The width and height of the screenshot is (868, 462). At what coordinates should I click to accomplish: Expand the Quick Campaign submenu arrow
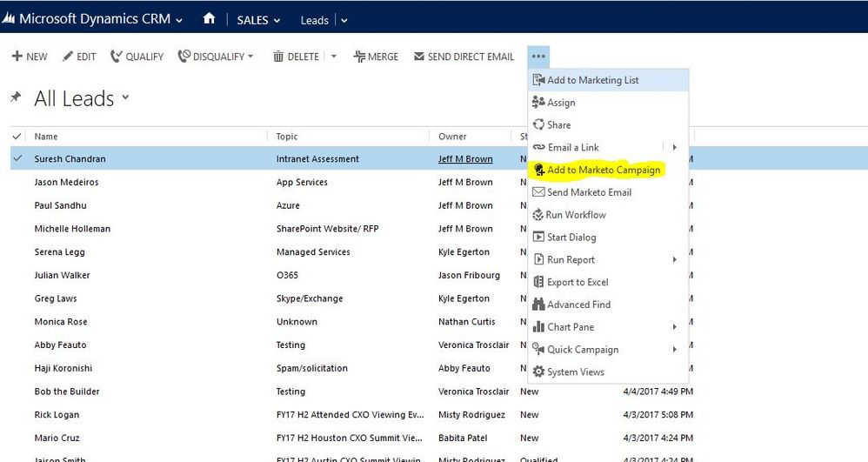[x=674, y=349]
